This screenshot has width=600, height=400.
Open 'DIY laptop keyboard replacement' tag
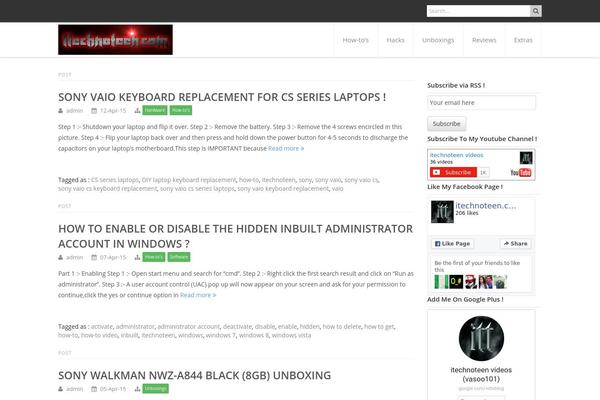(x=189, y=180)
